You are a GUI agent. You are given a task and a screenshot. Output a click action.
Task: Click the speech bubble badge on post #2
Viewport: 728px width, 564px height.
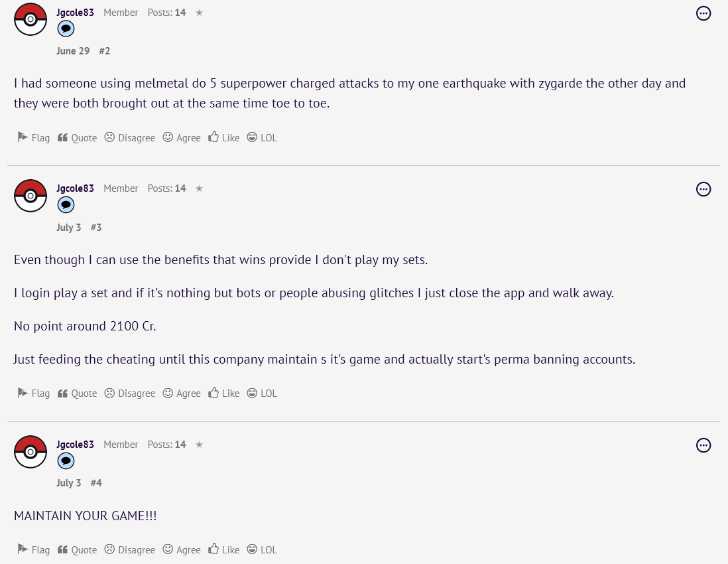coord(66,29)
